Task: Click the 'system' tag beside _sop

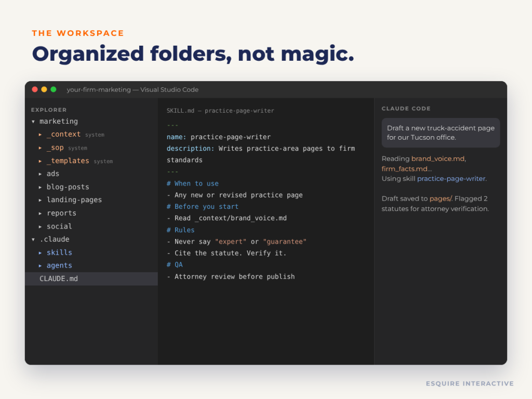Action: point(78,148)
